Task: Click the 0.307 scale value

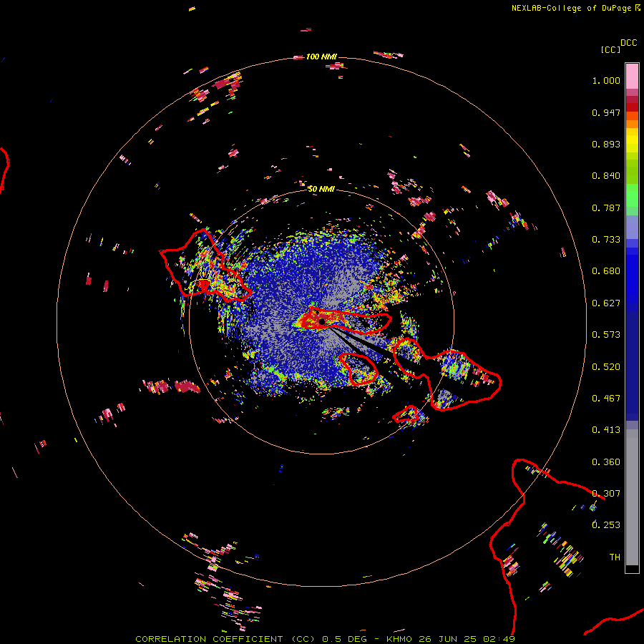Action: coord(606,494)
